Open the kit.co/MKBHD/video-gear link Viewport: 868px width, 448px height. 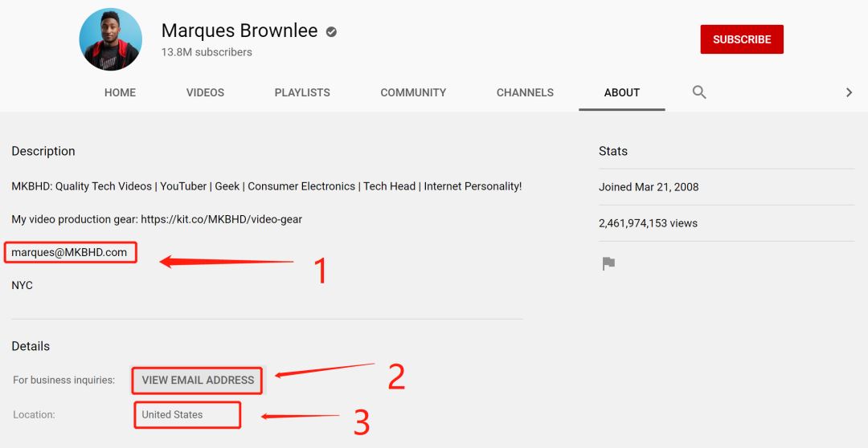point(222,219)
